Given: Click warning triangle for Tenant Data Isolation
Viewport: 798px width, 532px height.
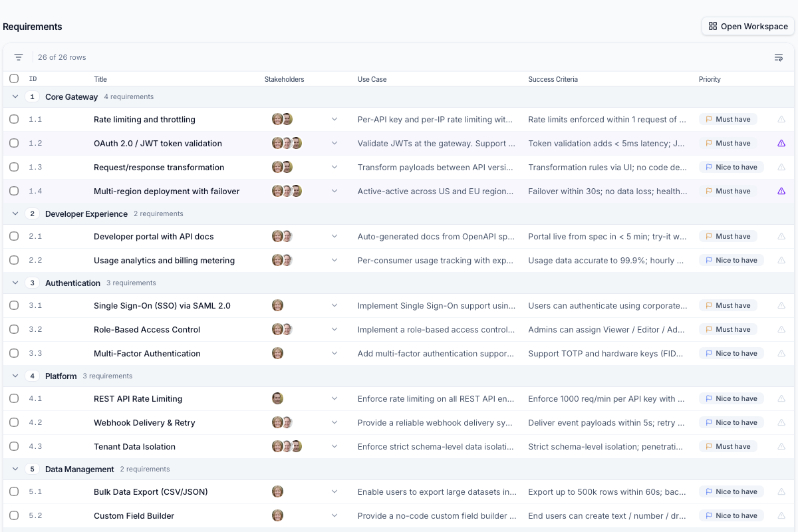Looking at the screenshot, I should 781,447.
